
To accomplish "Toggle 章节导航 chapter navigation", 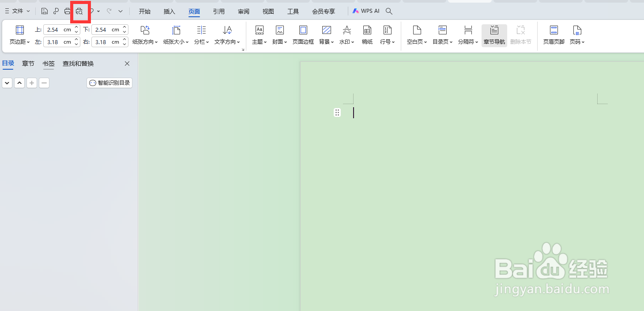I will pyautogui.click(x=494, y=35).
